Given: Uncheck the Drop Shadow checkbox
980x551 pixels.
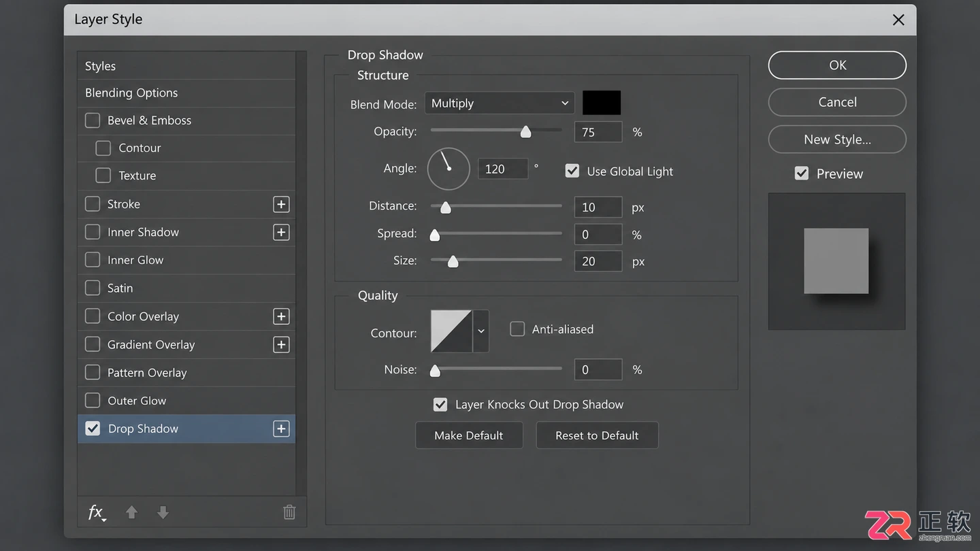Looking at the screenshot, I should (93, 429).
